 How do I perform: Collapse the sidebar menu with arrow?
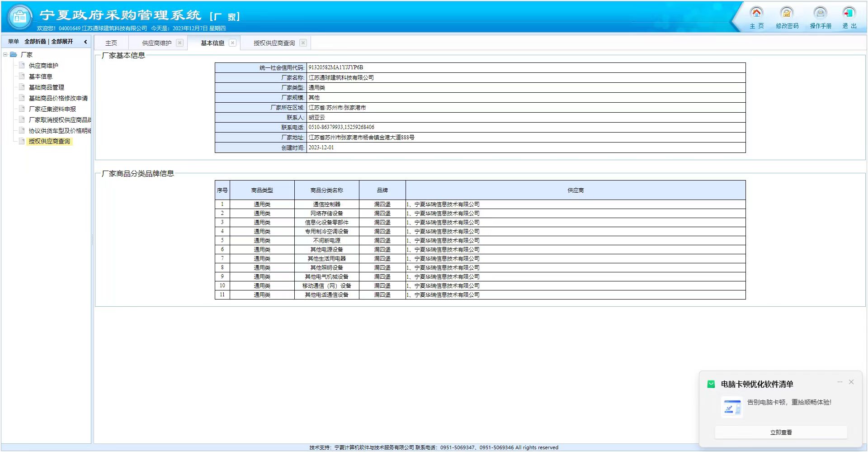(x=85, y=42)
